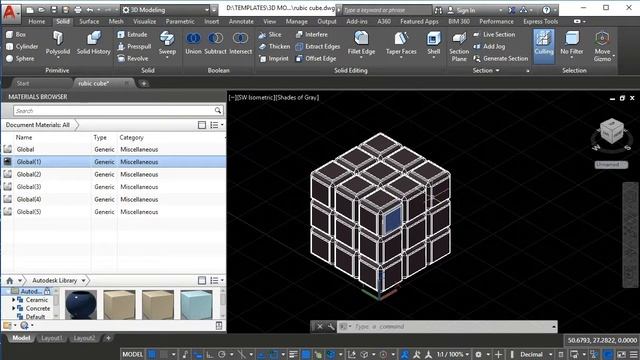The width and height of the screenshot is (640, 360).
Task: Run the Extract Edges command
Action: click(318, 47)
